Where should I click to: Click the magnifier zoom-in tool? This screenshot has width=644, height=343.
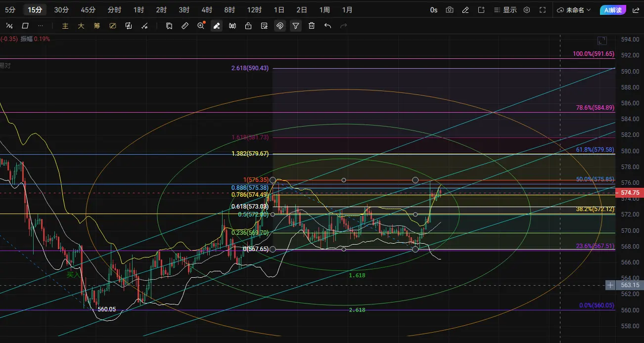(201, 26)
